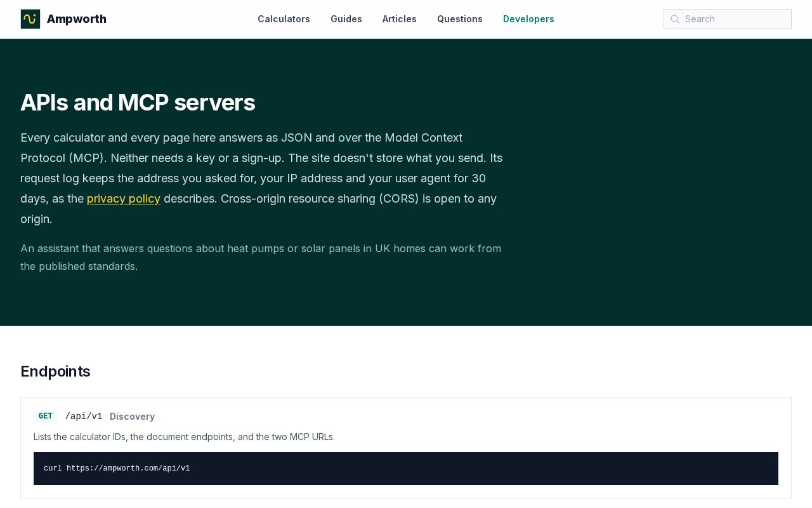Viewport: 812px width, 508px height.
Task: Click the Discovery endpoint label
Action: [x=132, y=417]
